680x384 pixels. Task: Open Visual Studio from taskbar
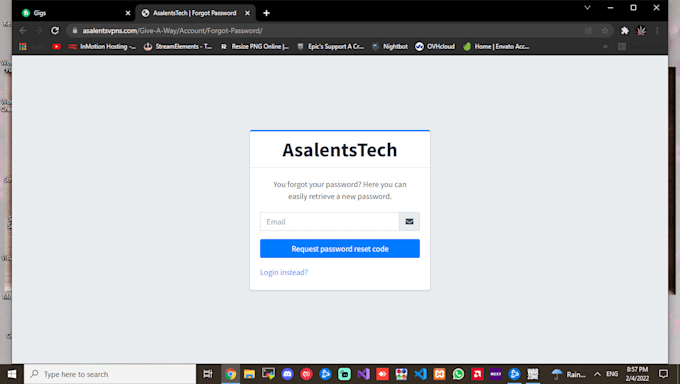coord(363,374)
